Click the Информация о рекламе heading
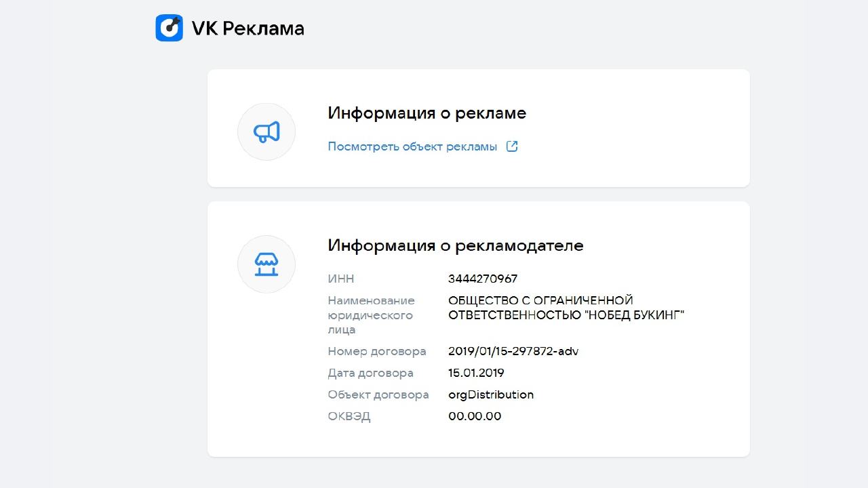 point(427,113)
